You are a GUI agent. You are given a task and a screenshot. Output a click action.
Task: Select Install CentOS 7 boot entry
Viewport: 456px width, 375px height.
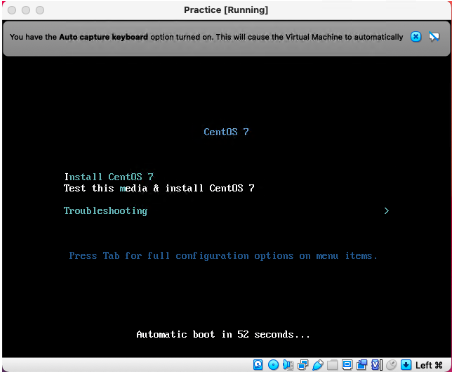(x=109, y=176)
